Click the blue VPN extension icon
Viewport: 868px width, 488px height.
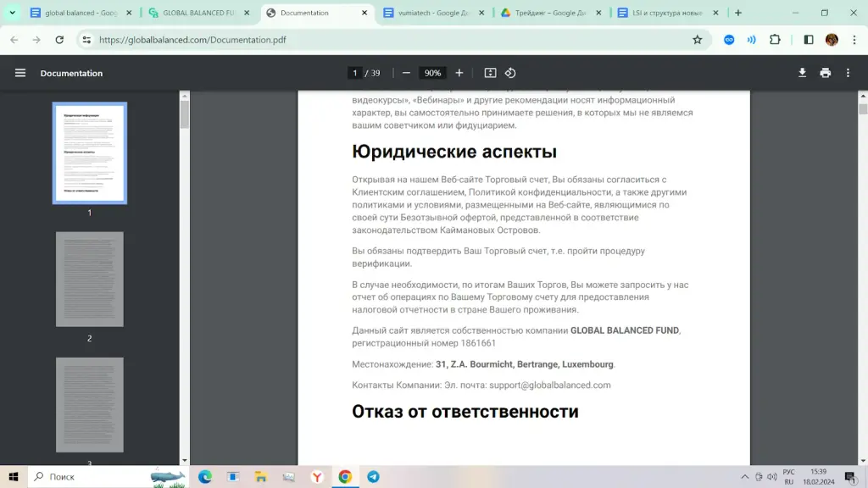pos(729,40)
